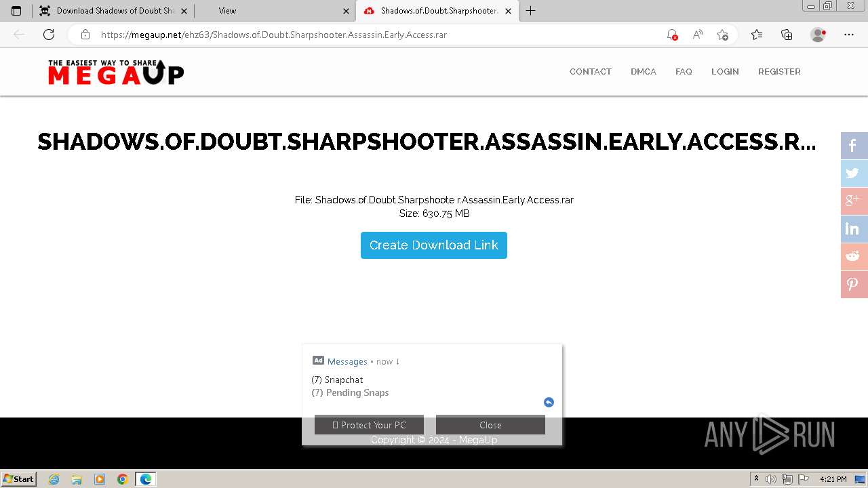Screen dimensions: 868x488
Task: Open the DMCA page
Action: 644,72
